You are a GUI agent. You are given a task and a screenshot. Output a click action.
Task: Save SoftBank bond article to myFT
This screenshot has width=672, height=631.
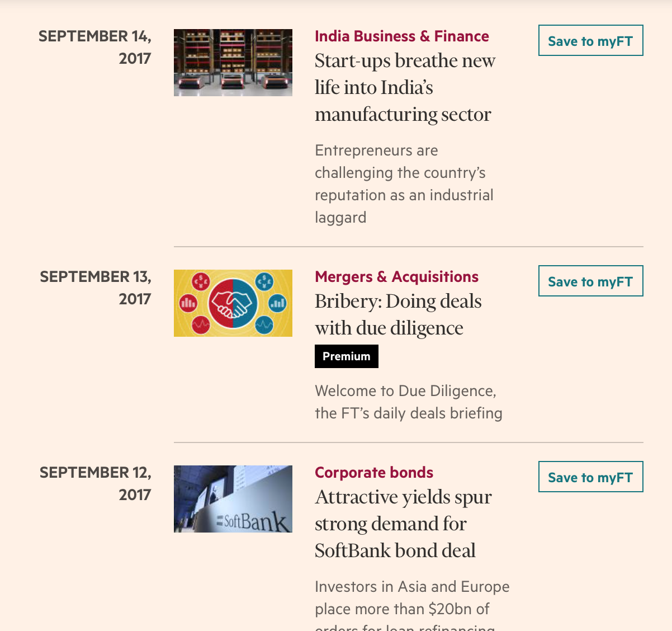[x=591, y=477]
